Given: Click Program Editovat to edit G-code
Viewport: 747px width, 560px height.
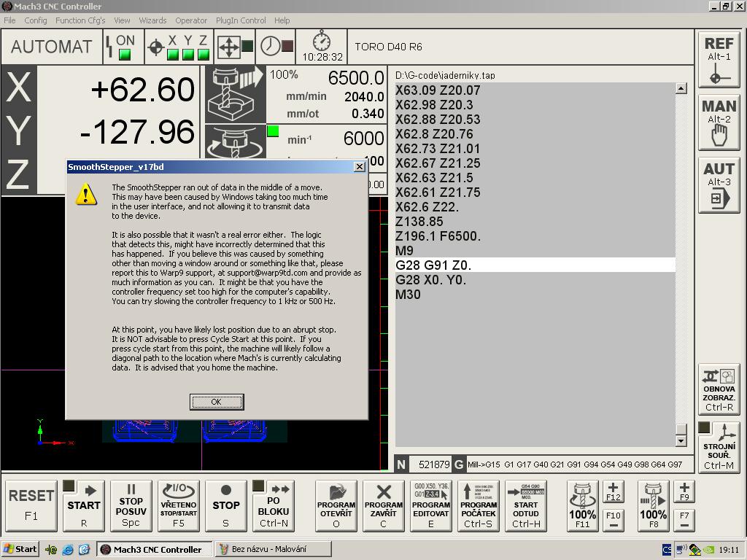Looking at the screenshot, I should point(430,505).
